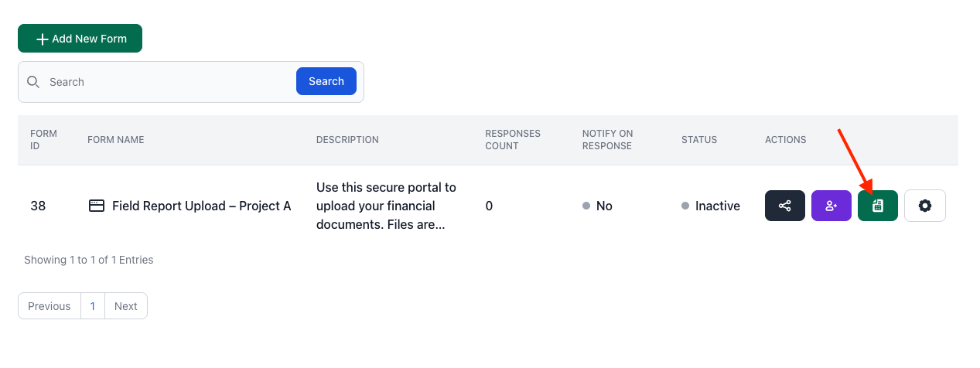This screenshot has width=980, height=368.
Task: Click the Form ID column header
Action: point(43,140)
